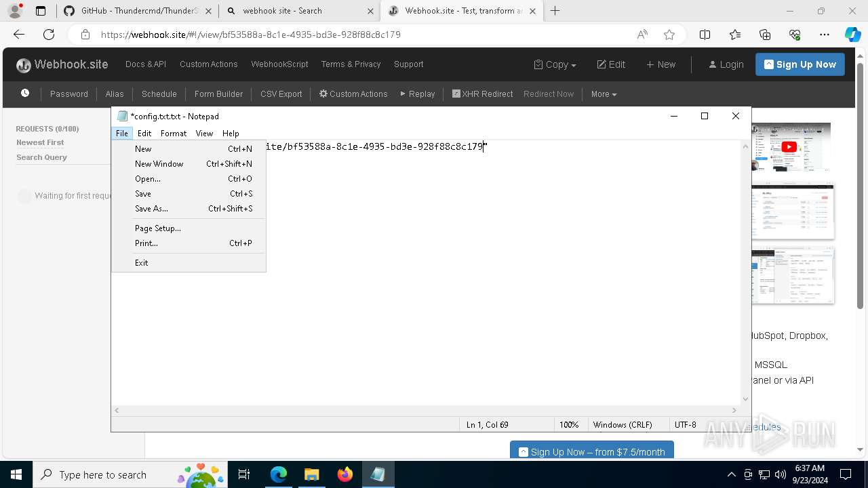Click Form Builder in Webhook toolbar

(218, 94)
